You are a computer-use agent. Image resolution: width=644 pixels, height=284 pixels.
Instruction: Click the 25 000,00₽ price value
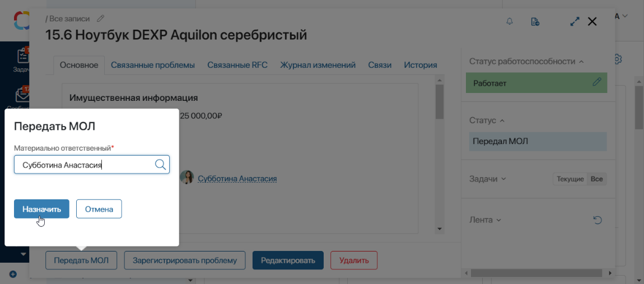tap(201, 116)
